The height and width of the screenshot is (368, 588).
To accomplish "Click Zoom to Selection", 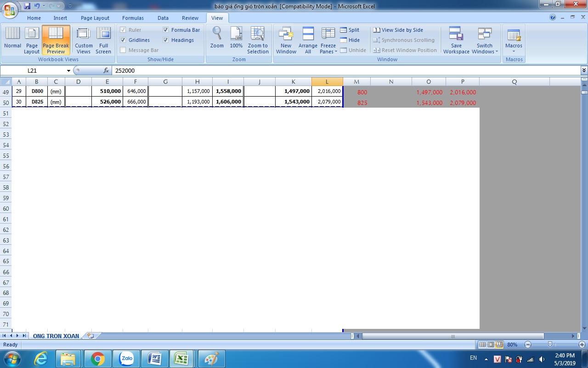I will pyautogui.click(x=258, y=40).
